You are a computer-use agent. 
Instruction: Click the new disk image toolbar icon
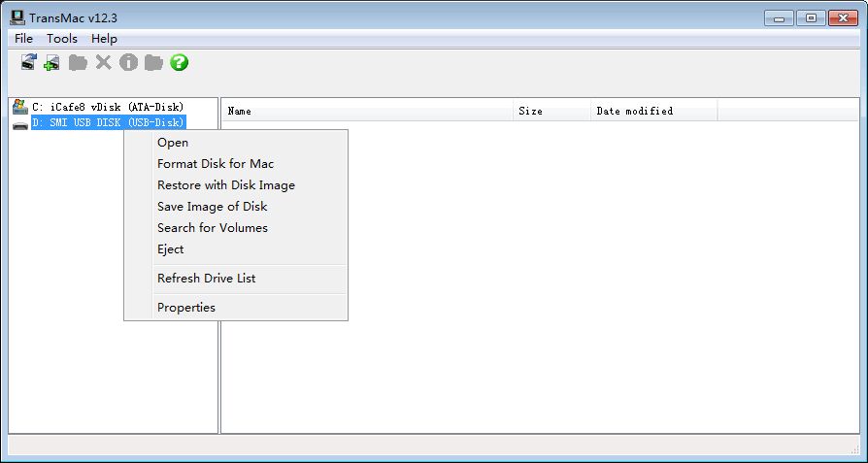point(52,63)
